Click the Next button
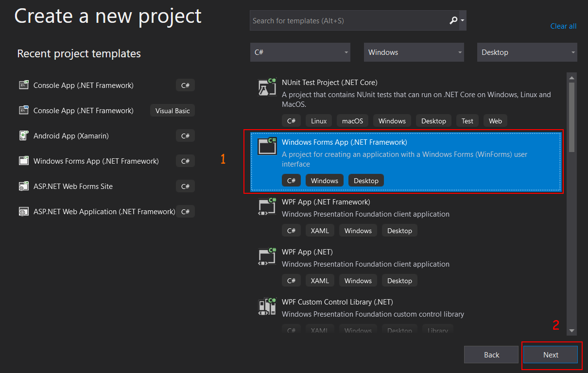Image resolution: width=588 pixels, height=373 pixels. coord(551,355)
